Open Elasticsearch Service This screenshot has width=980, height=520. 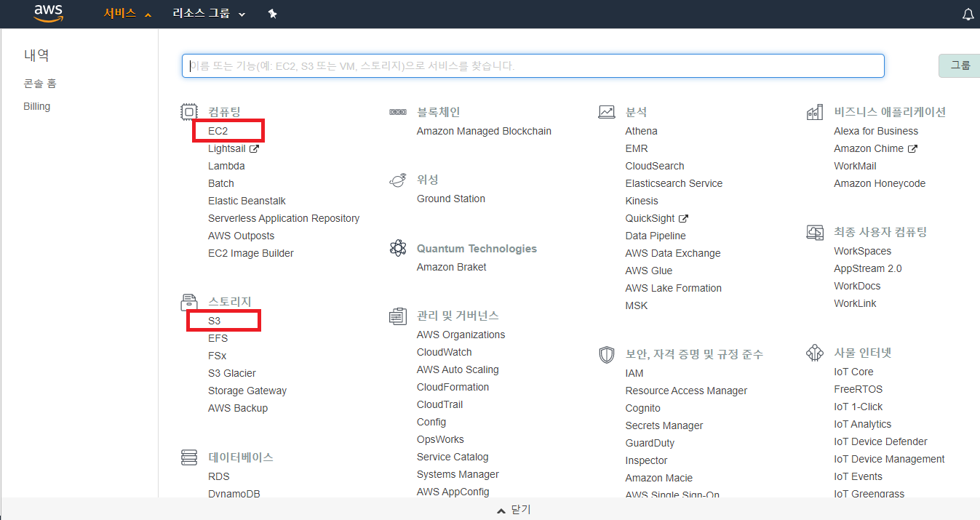pos(674,183)
